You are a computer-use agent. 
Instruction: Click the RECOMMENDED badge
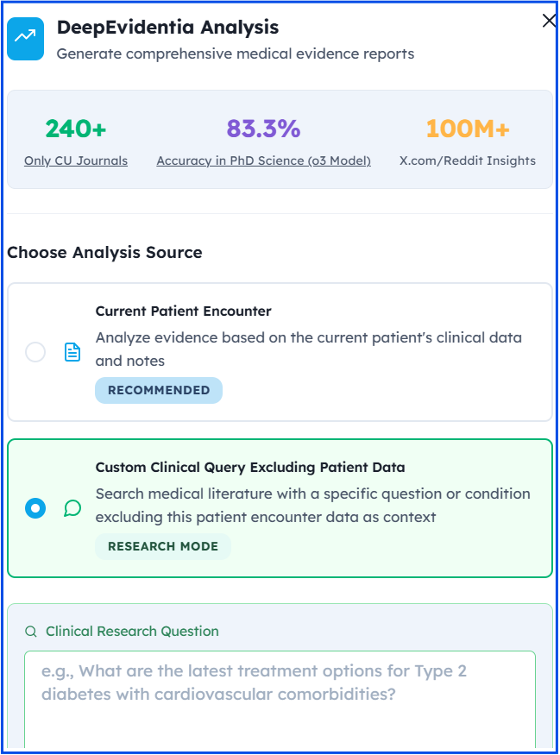(x=158, y=390)
